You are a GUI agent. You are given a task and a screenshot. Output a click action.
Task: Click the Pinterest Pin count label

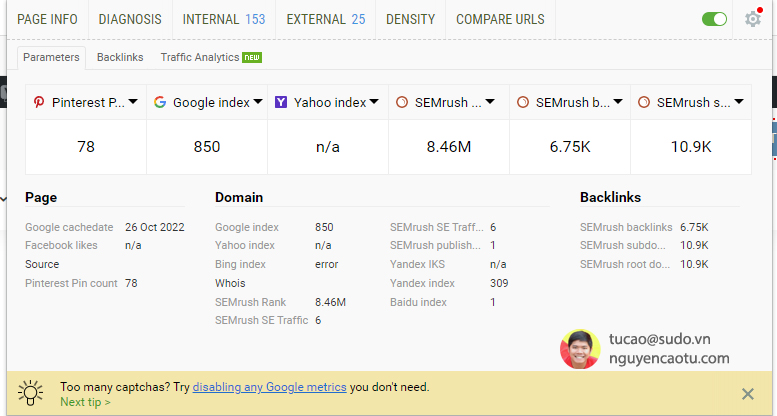[71, 283]
